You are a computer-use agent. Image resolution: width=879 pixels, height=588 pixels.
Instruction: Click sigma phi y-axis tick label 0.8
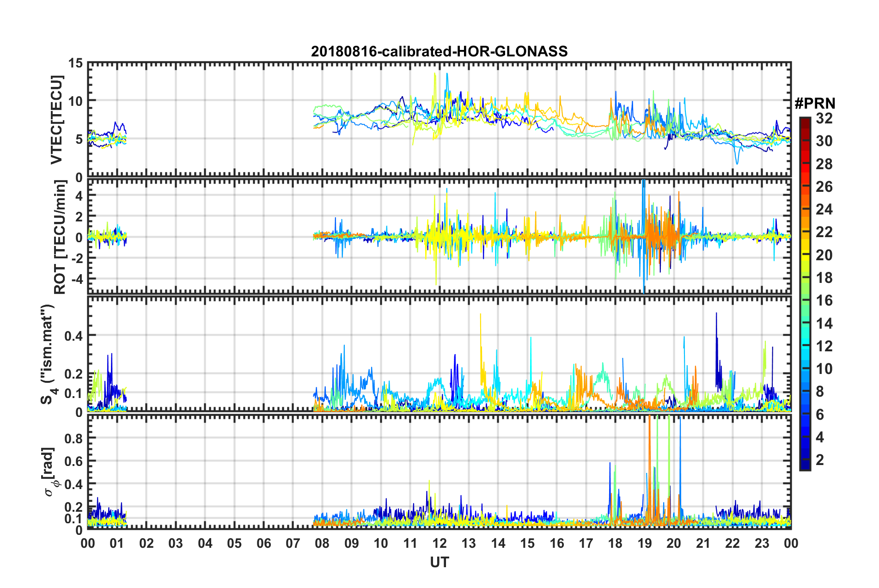(x=73, y=438)
